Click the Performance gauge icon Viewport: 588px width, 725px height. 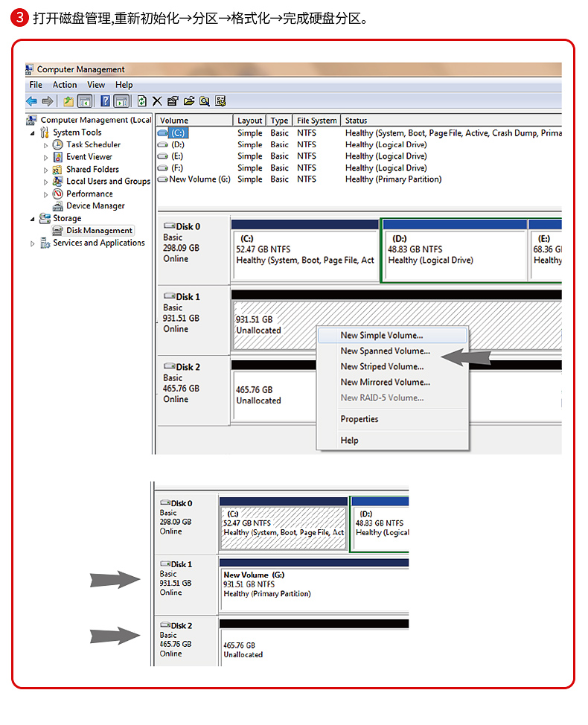(x=58, y=194)
